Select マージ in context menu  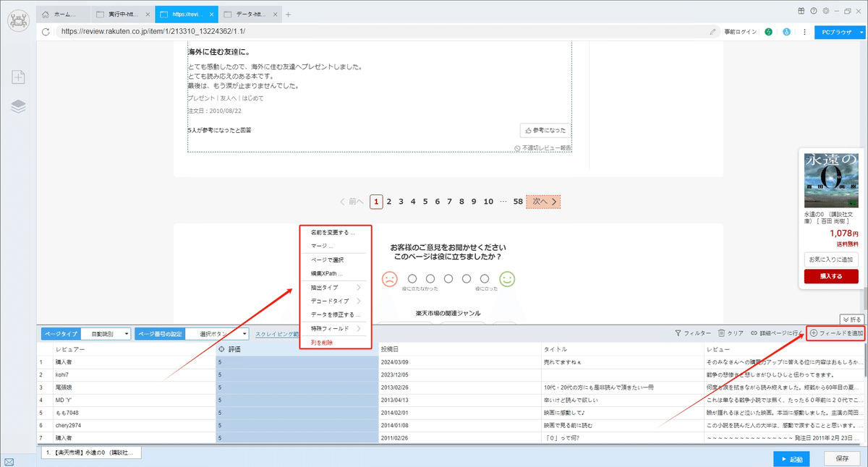pos(336,246)
